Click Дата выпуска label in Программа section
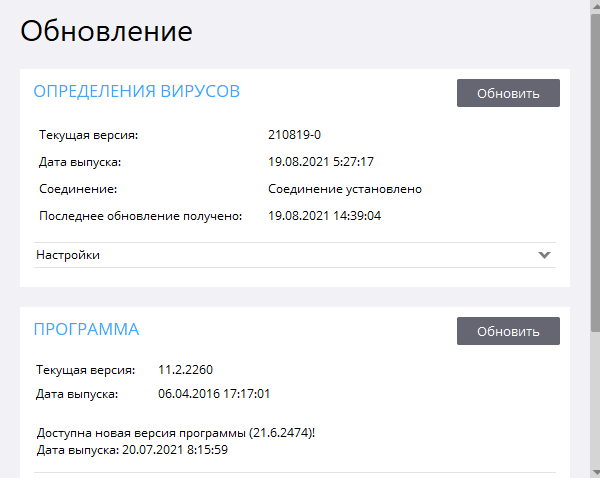Viewport: 600px width, 478px height. point(77,394)
